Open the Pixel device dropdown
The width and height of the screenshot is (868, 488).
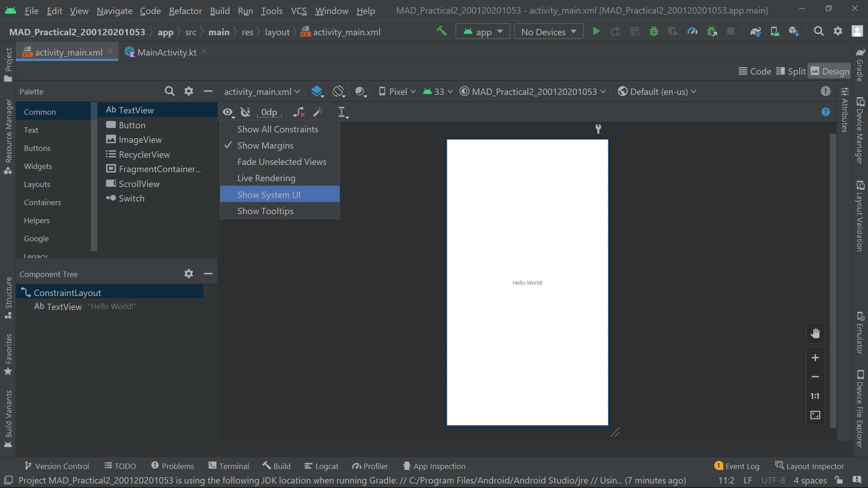click(x=397, y=92)
